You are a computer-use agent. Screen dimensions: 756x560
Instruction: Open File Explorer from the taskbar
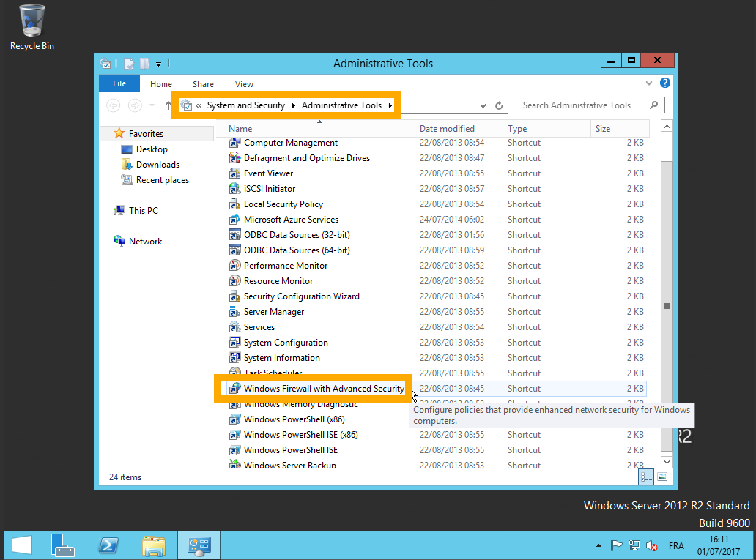(154, 545)
